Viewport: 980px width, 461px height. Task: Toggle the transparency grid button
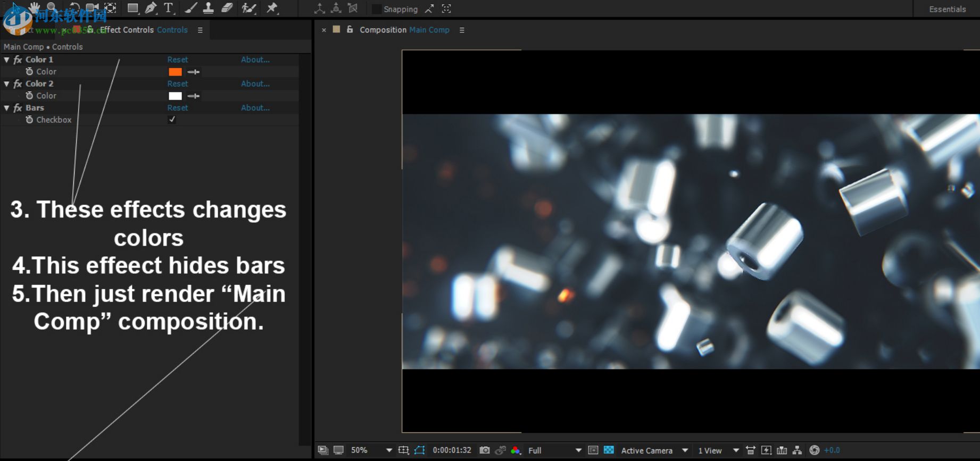(x=609, y=450)
